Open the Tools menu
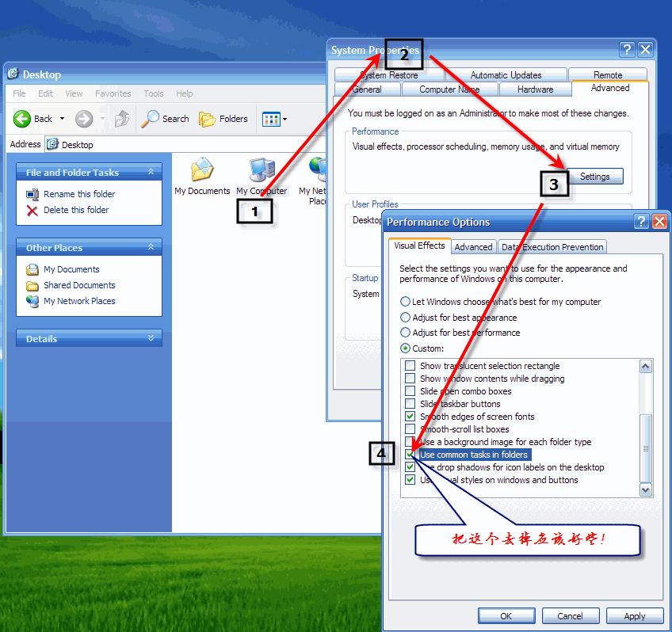The width and height of the screenshot is (672, 632). (154, 93)
